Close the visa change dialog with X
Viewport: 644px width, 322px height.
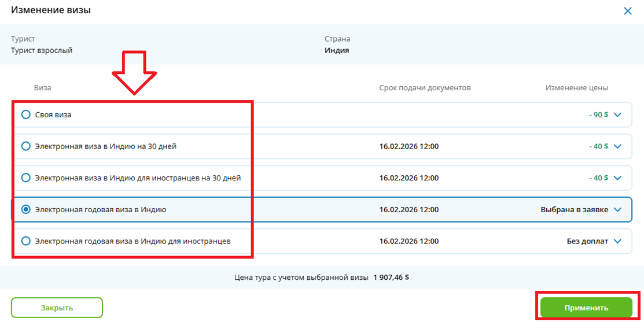627,10
